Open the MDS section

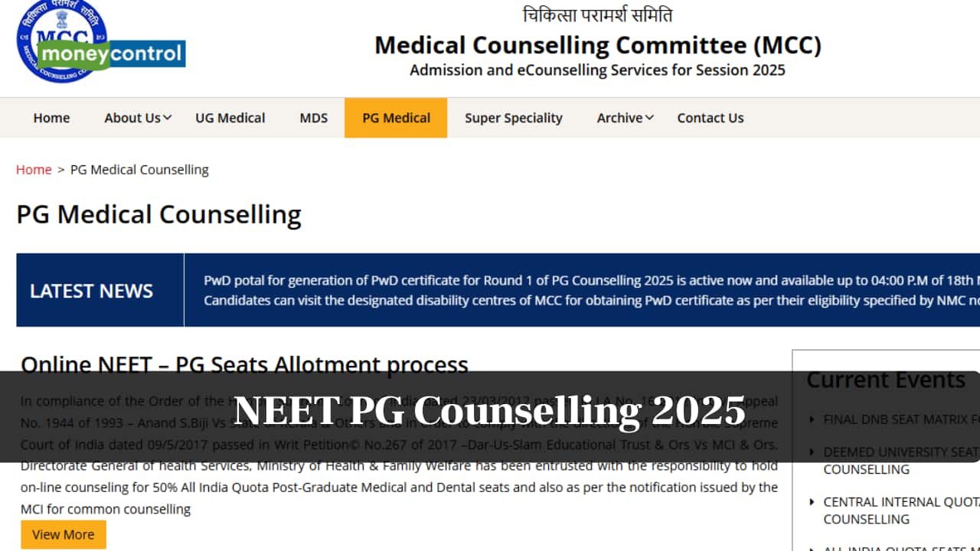(x=313, y=118)
